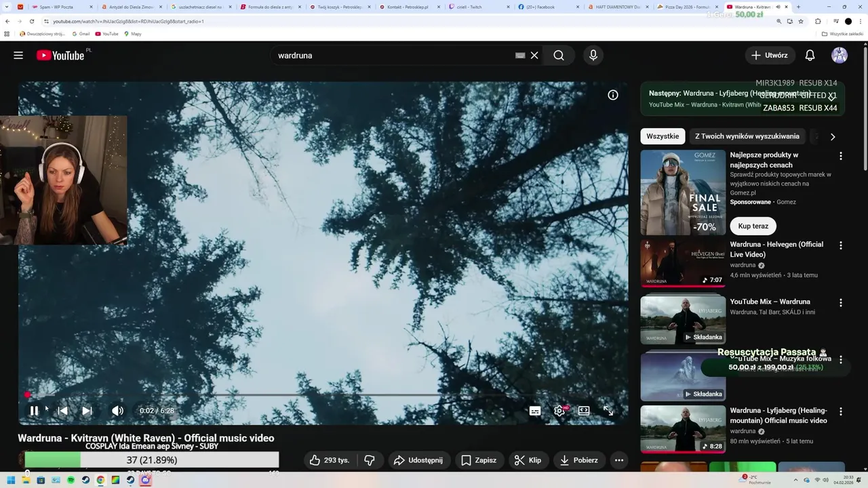Screen dimensions: 868x488
Task: Open the options menu for the Gomez ad
Action: click(841, 156)
